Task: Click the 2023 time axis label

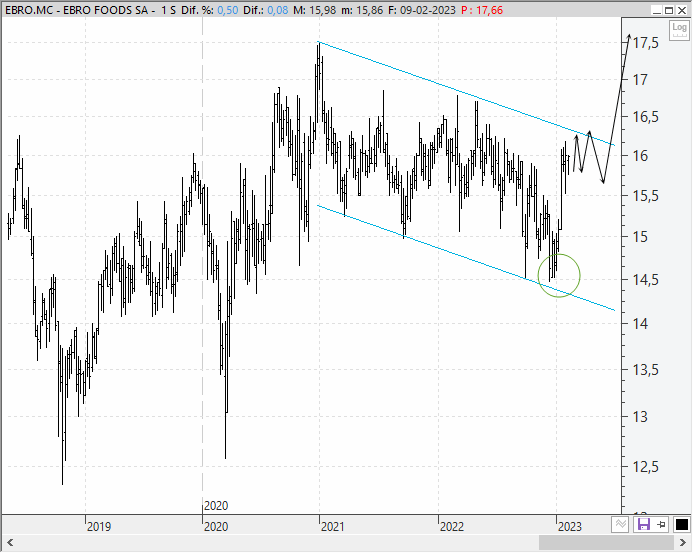Action: (x=570, y=527)
